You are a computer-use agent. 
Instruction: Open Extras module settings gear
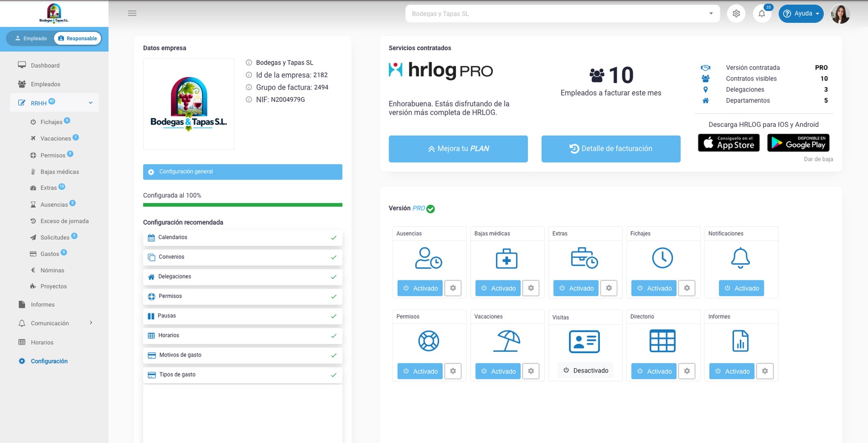(609, 288)
